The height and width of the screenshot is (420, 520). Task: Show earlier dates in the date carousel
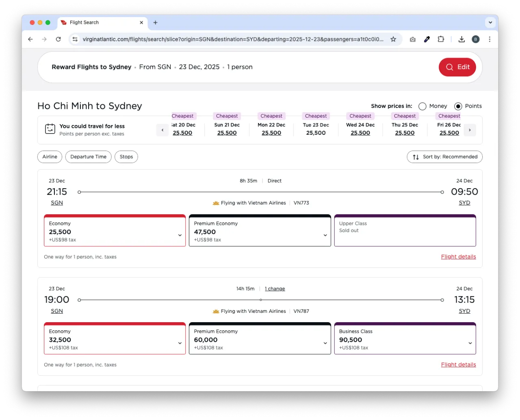(x=162, y=130)
